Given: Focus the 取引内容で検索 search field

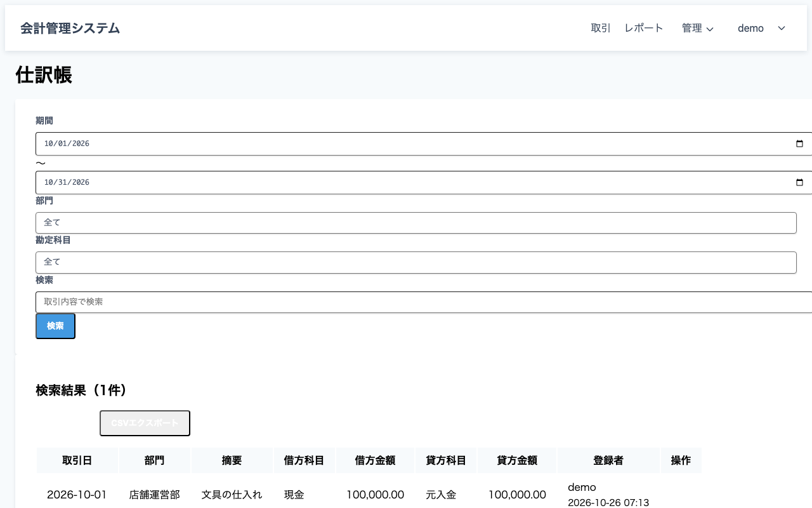Looking at the screenshot, I should (x=424, y=302).
